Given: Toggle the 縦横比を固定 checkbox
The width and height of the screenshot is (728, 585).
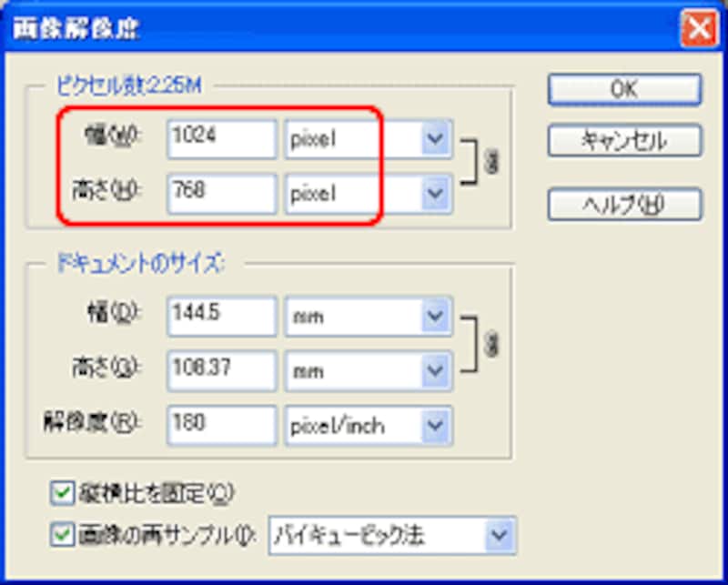Looking at the screenshot, I should (62, 493).
